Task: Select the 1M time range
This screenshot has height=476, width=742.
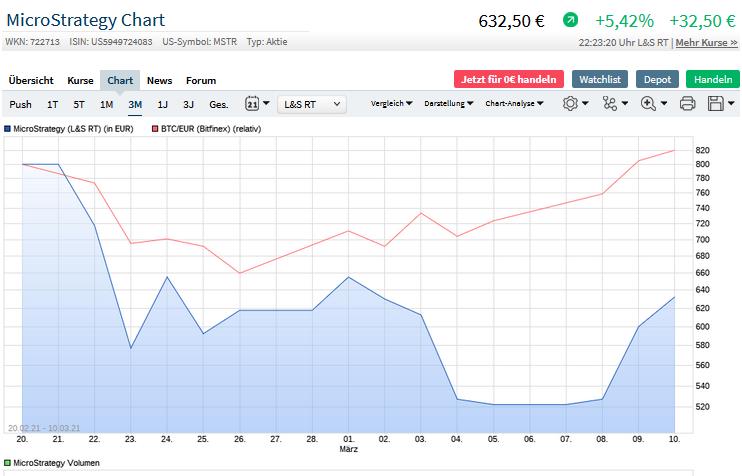Action: click(x=106, y=104)
